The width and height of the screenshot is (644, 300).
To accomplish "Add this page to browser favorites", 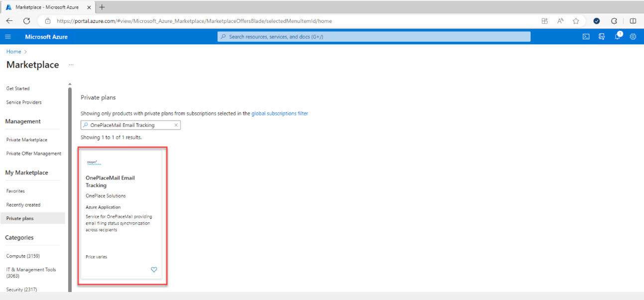I will (x=576, y=21).
